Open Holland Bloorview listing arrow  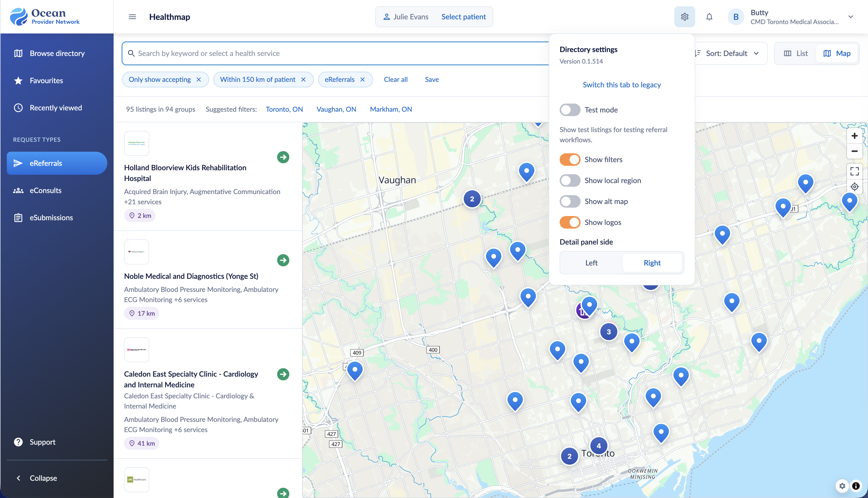click(x=283, y=157)
